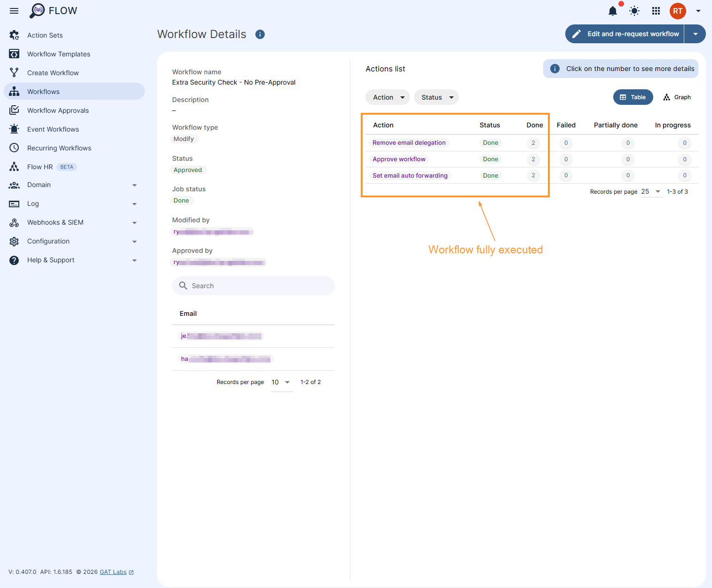Open the apps grid icon
712x588 pixels.
click(x=656, y=11)
